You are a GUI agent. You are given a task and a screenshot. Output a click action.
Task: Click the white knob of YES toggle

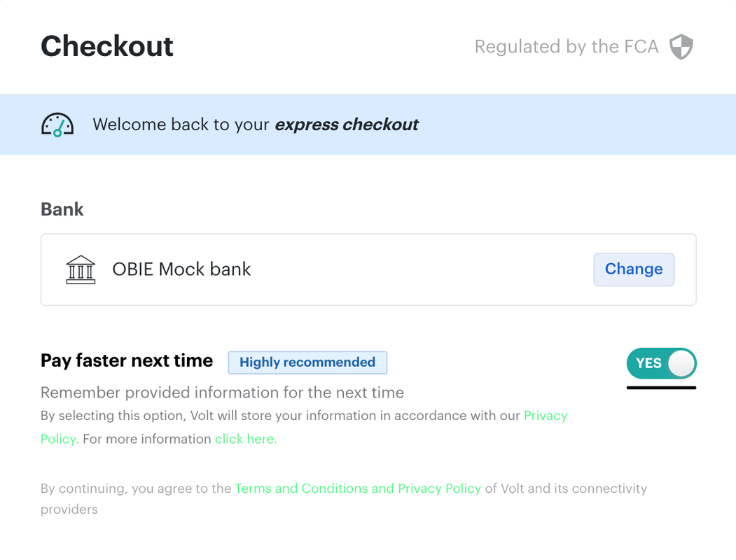pos(681,363)
